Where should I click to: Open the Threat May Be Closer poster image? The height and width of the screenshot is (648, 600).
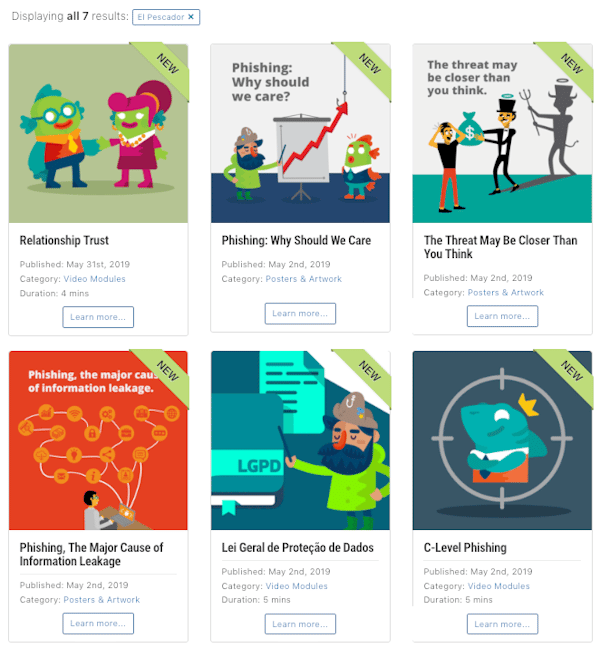point(502,133)
